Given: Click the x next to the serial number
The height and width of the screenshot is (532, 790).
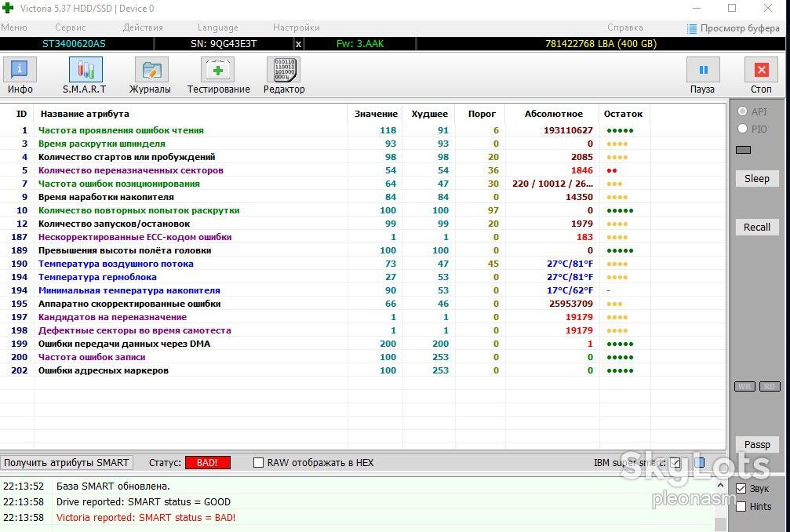Looking at the screenshot, I should (298, 44).
